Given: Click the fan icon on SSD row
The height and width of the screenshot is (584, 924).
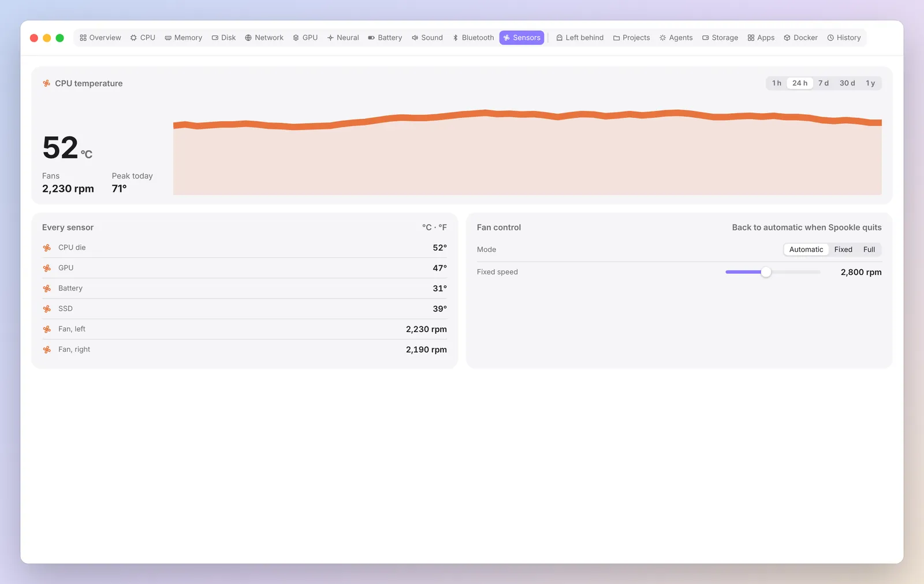Looking at the screenshot, I should [47, 309].
